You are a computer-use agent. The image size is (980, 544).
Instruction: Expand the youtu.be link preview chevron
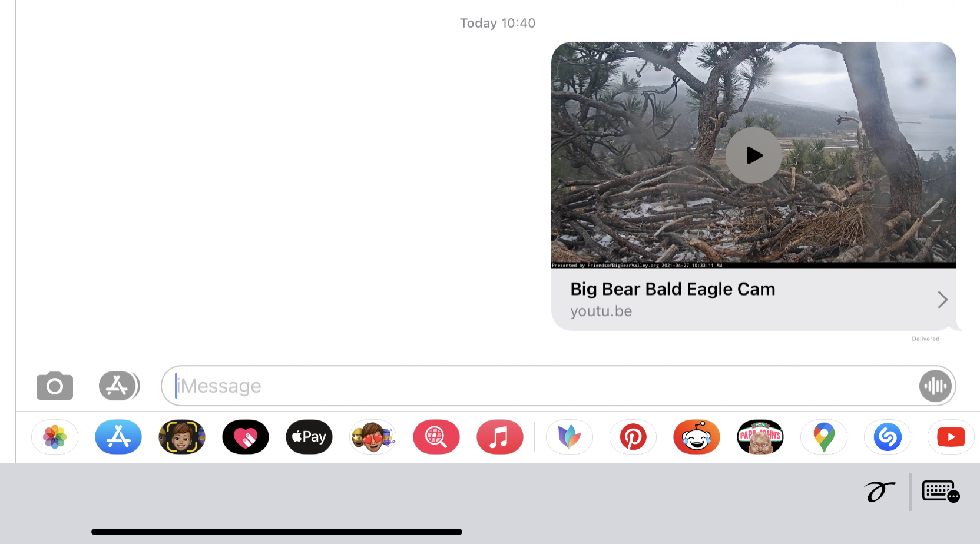(942, 300)
